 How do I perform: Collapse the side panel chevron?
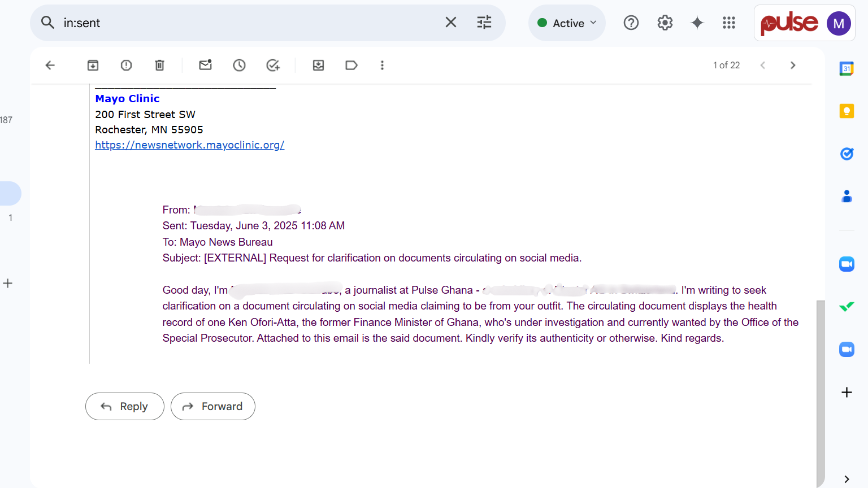click(x=847, y=479)
